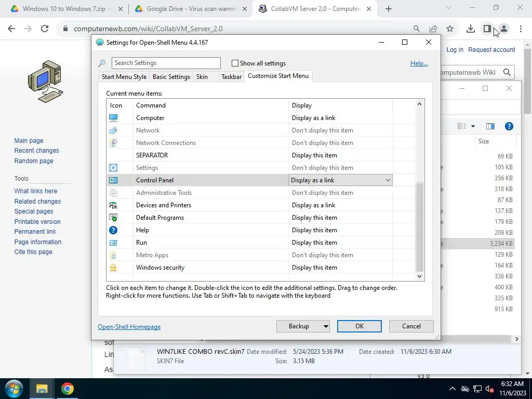Click the search magnifier icon in settings
This screenshot has height=399, width=532.
(x=102, y=63)
